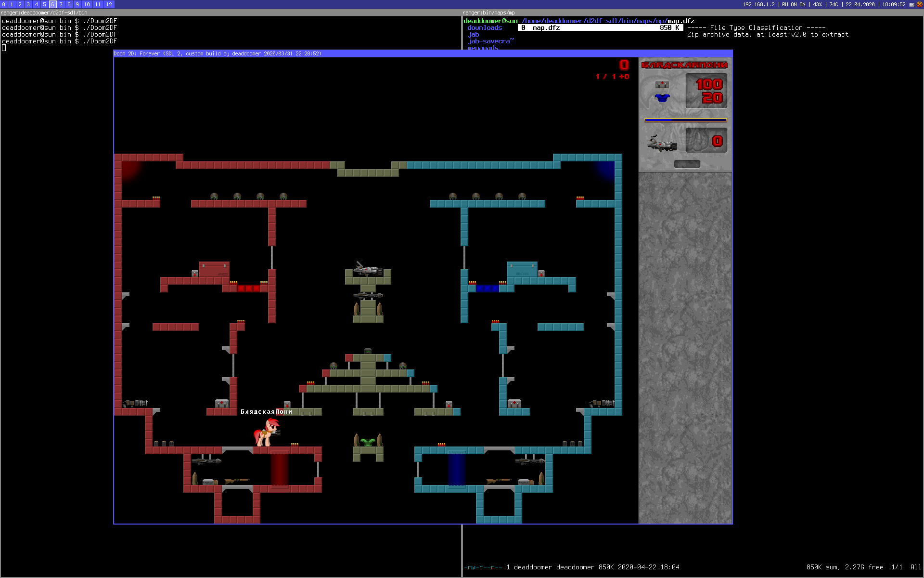The height and width of the screenshot is (578, 924).
Task: Click the hunting rifle in blue base room
Action: click(x=499, y=481)
